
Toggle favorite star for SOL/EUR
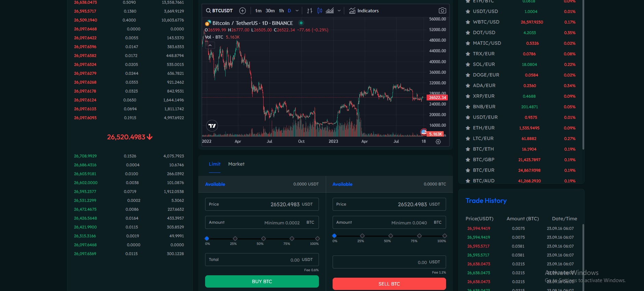(x=468, y=65)
